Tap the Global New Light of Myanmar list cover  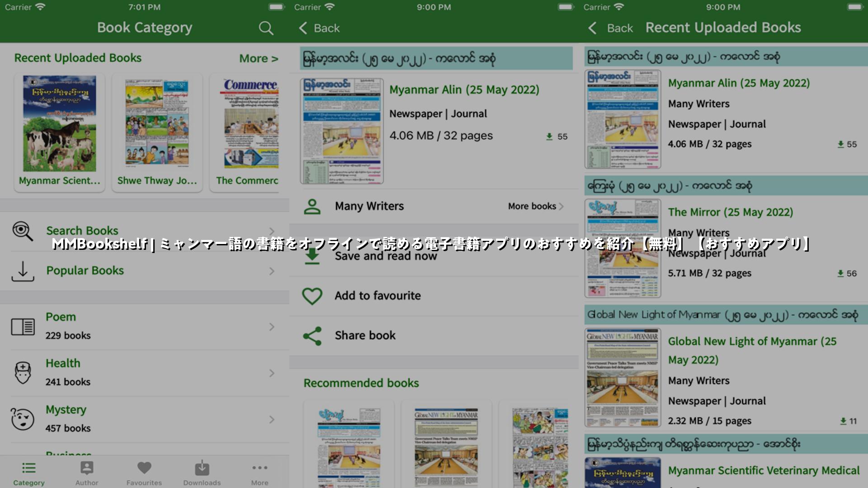[623, 377]
